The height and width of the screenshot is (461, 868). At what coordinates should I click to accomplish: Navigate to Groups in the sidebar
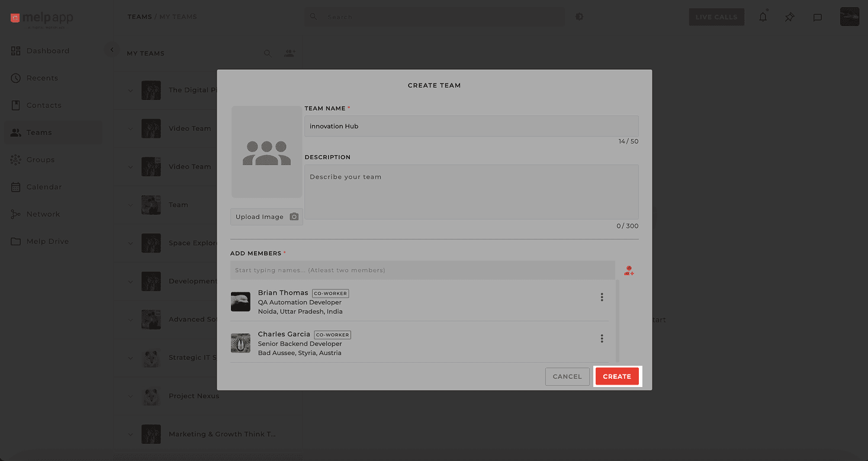[15, 159]
